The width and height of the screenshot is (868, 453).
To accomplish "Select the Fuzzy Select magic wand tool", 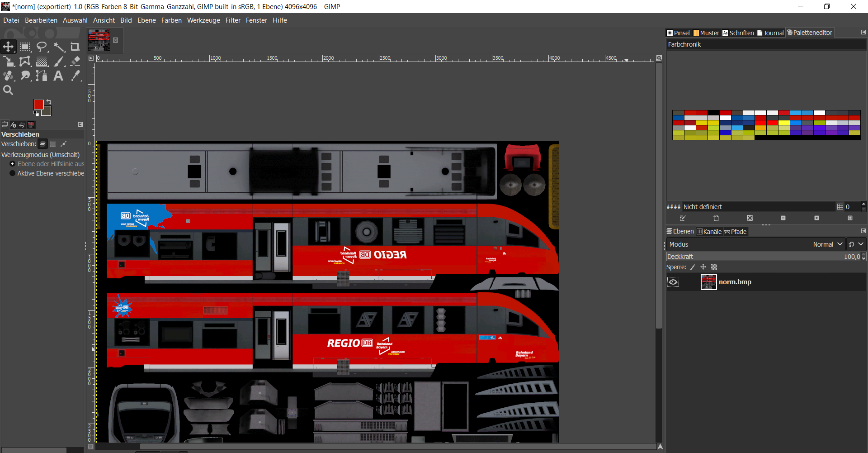I will click(59, 47).
